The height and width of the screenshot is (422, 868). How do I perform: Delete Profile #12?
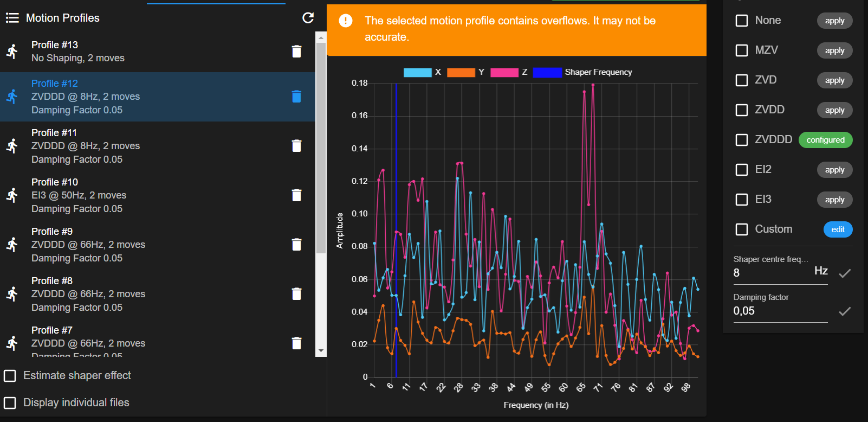point(296,97)
